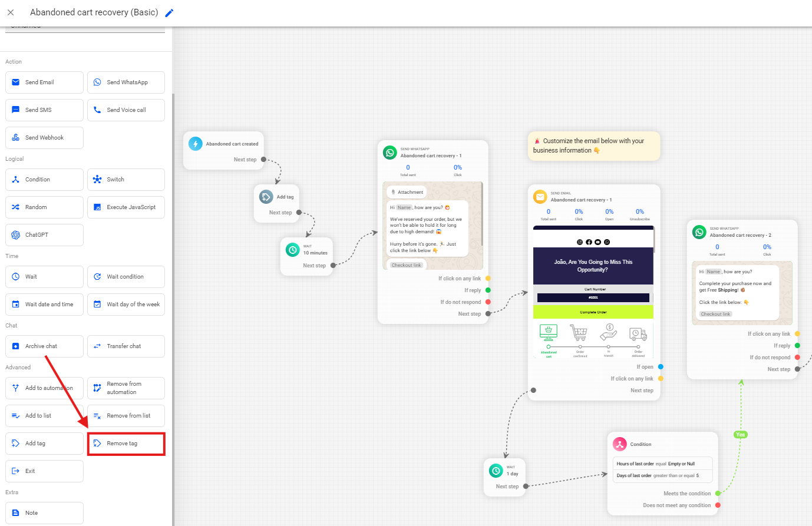Open the Abandoned cart created trigger node

point(224,144)
